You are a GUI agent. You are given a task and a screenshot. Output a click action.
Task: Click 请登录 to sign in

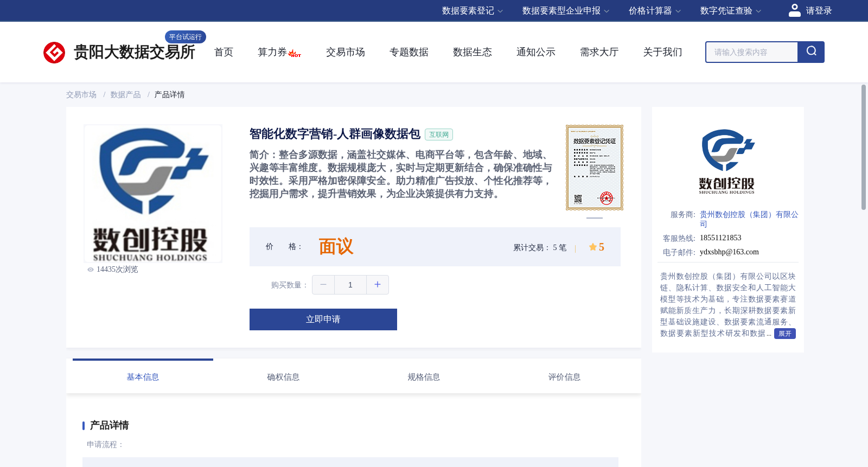(819, 11)
